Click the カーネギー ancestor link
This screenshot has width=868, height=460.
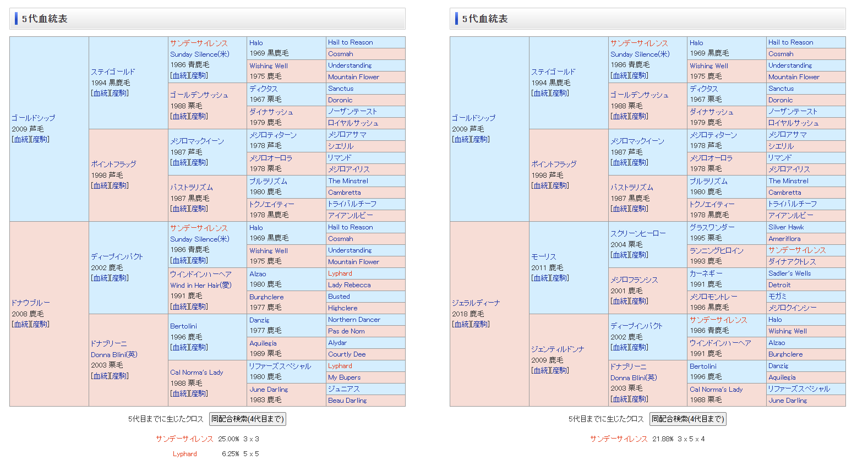click(x=706, y=273)
